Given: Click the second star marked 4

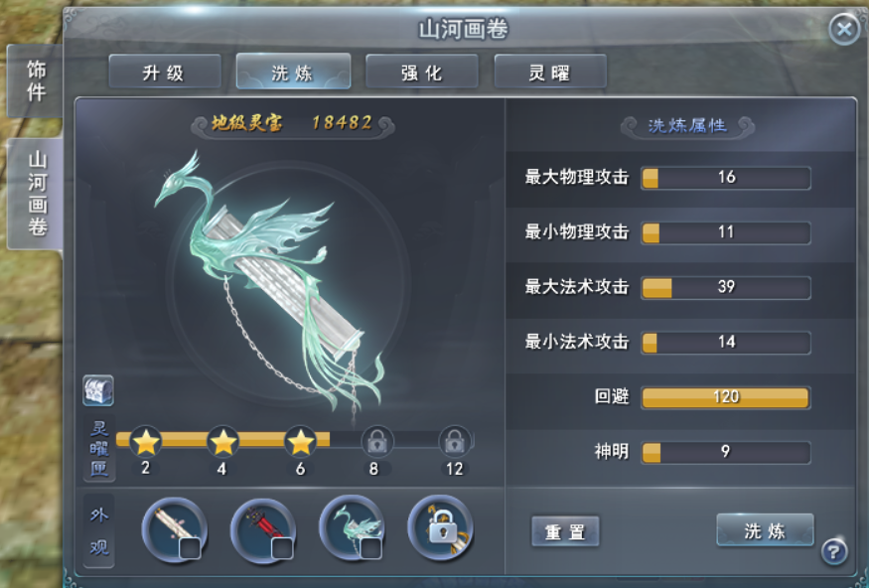Looking at the screenshot, I should (x=222, y=442).
